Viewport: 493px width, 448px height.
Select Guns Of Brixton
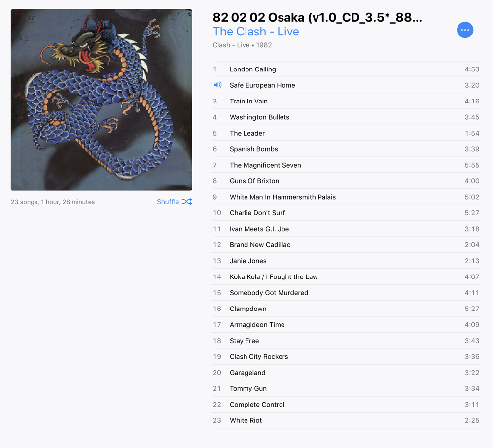pyautogui.click(x=346, y=181)
